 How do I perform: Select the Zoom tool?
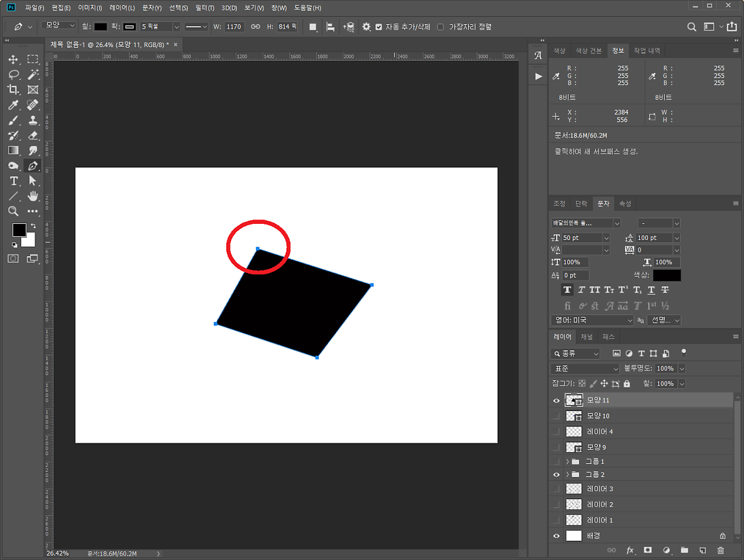(x=14, y=211)
